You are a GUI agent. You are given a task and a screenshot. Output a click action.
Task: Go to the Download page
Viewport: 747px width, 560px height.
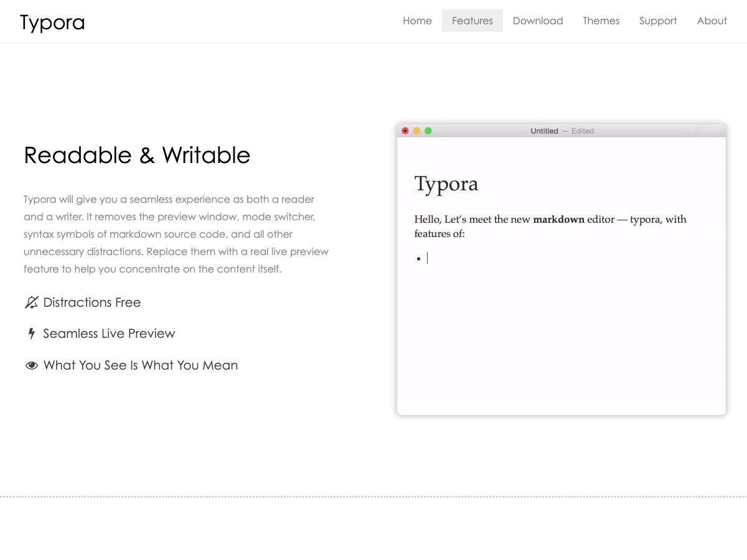coord(538,21)
